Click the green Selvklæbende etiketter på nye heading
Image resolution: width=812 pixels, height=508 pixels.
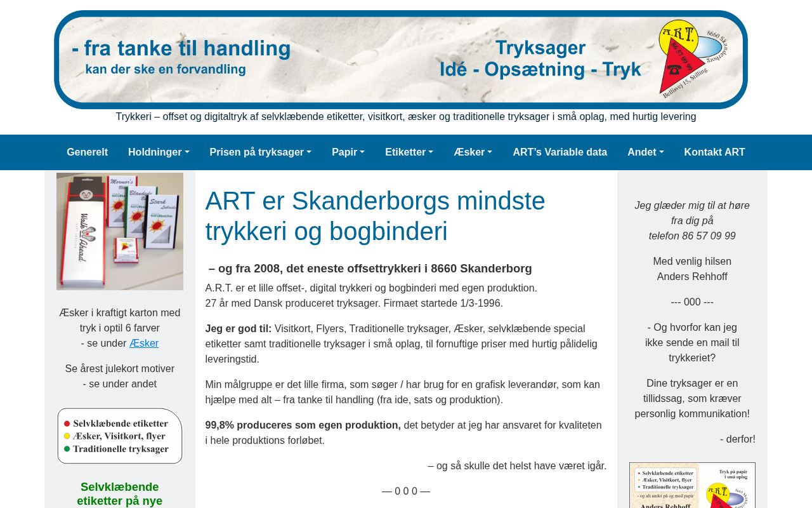coord(120,494)
